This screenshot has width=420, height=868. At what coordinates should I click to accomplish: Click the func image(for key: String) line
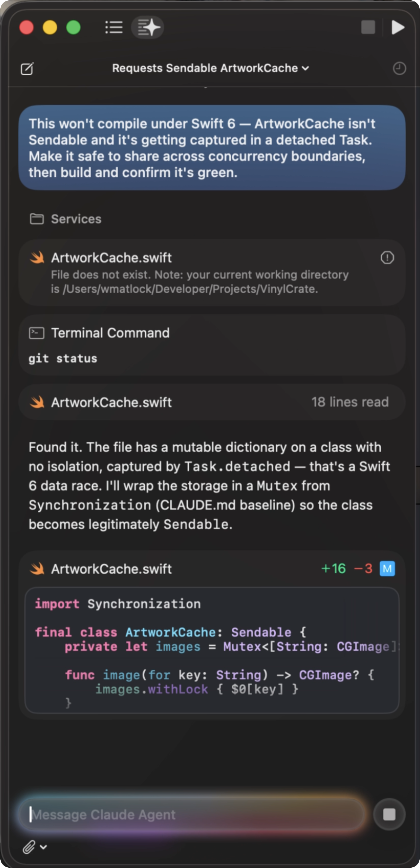pos(219,675)
